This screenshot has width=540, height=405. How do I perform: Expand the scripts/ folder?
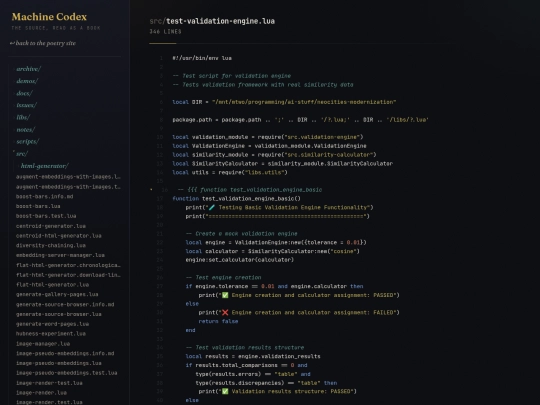tap(28, 142)
